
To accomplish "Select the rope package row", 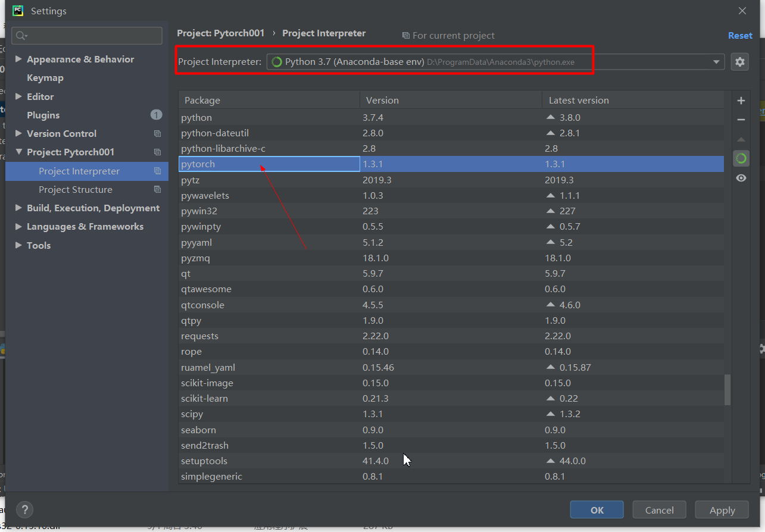I will [451, 351].
